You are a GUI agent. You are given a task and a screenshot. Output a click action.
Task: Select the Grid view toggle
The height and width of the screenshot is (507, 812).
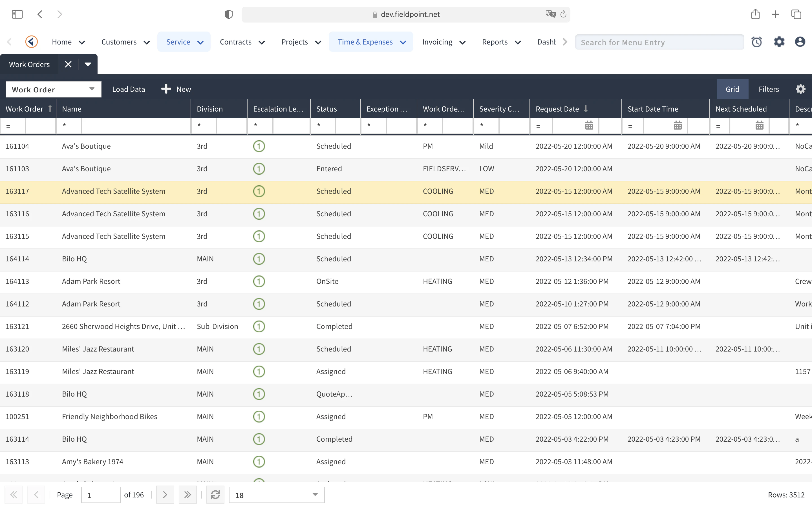732,89
